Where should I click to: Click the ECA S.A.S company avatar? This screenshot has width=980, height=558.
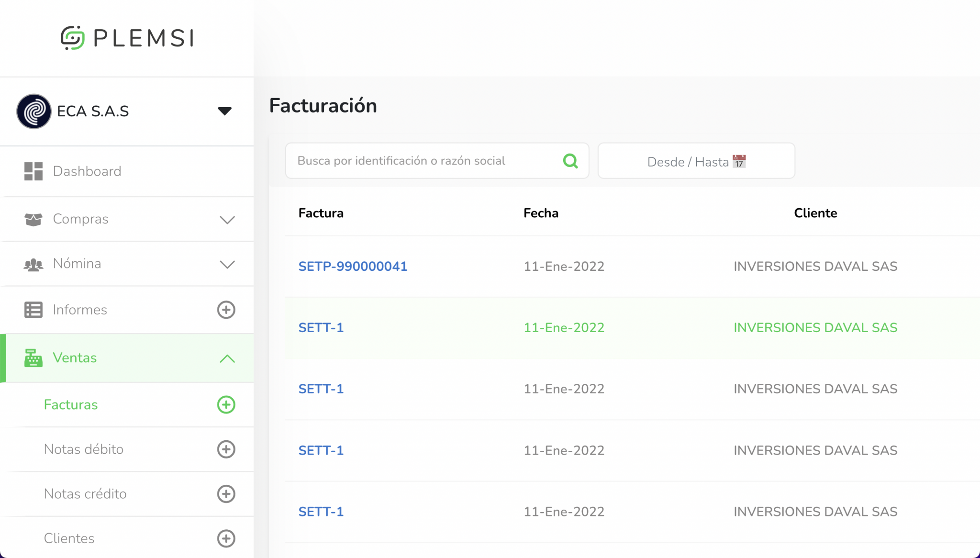click(33, 111)
